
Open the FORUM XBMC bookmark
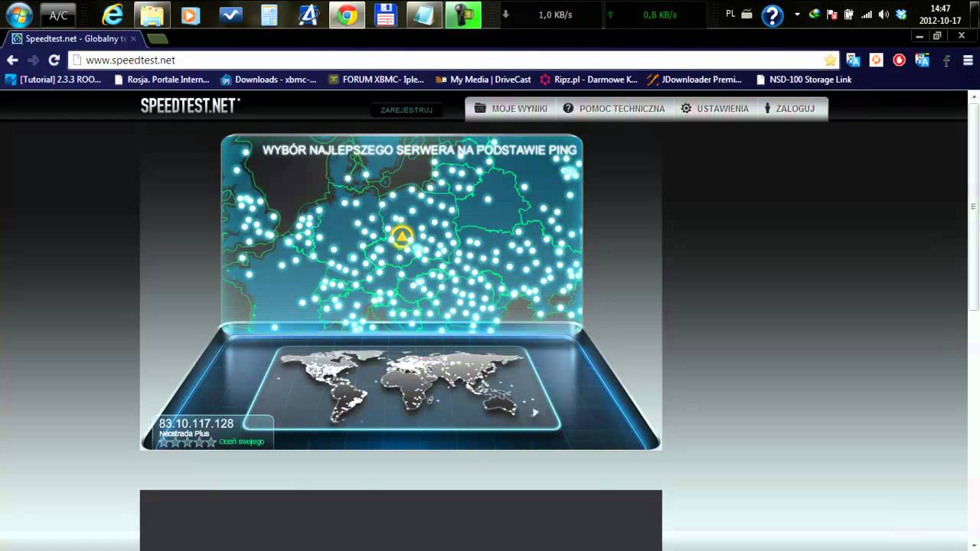click(x=377, y=80)
